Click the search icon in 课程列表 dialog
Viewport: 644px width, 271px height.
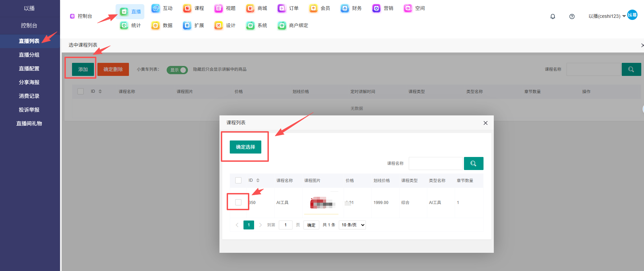click(x=474, y=163)
